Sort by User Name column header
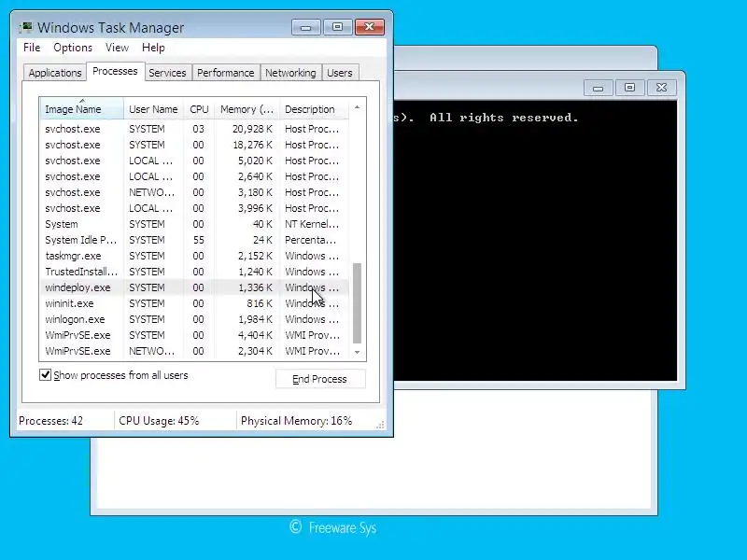This screenshot has width=747, height=560. coord(153,109)
